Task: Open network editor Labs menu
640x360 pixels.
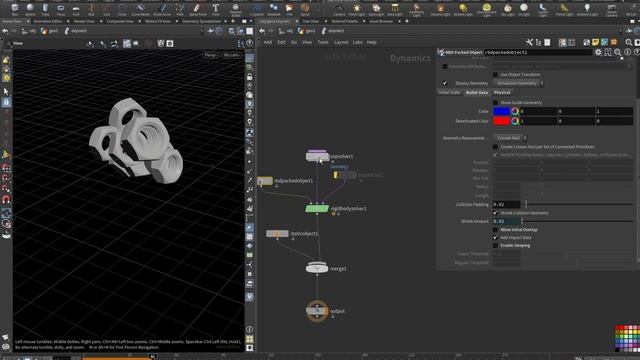Action: (358, 42)
